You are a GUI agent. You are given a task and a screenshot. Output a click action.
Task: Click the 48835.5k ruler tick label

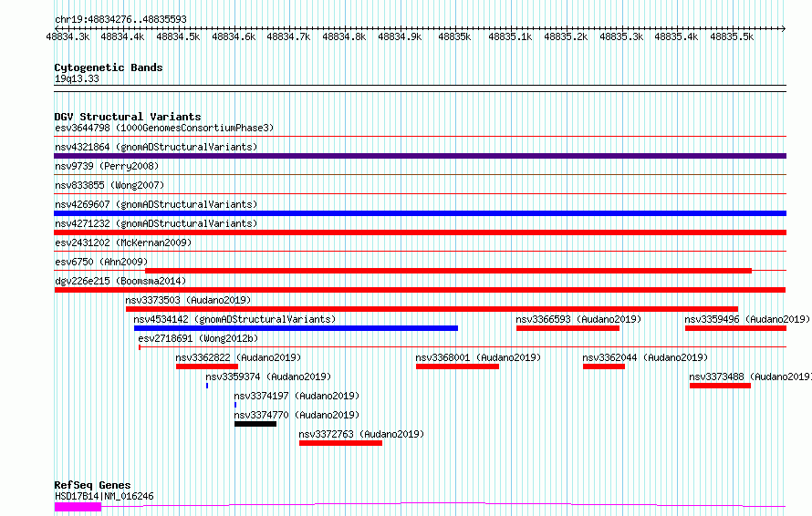coord(732,36)
